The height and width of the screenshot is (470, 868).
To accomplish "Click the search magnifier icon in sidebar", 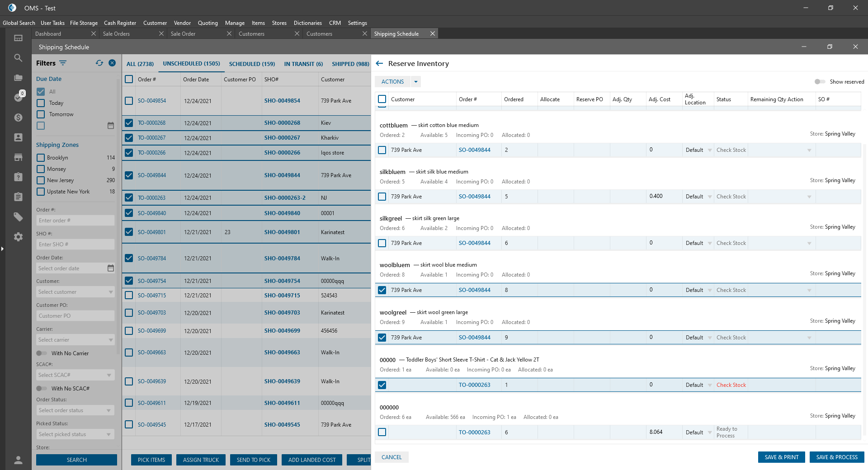I will coord(18,58).
